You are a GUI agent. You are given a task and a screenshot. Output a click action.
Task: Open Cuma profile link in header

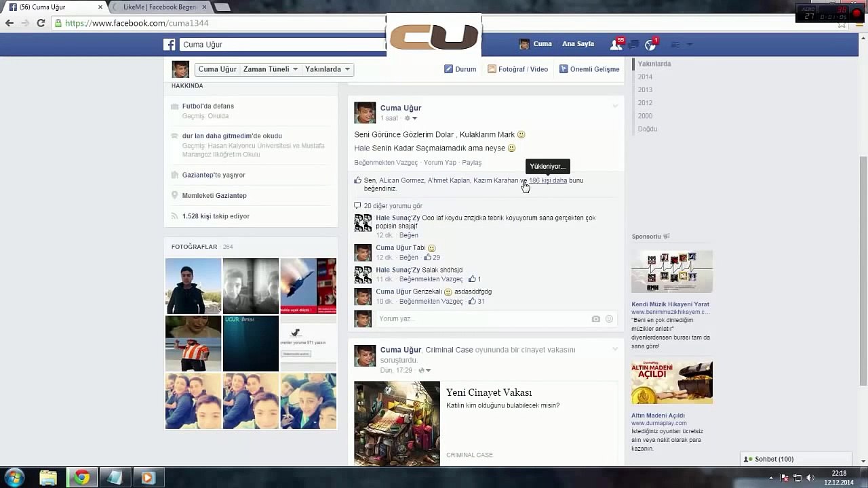[x=536, y=44]
